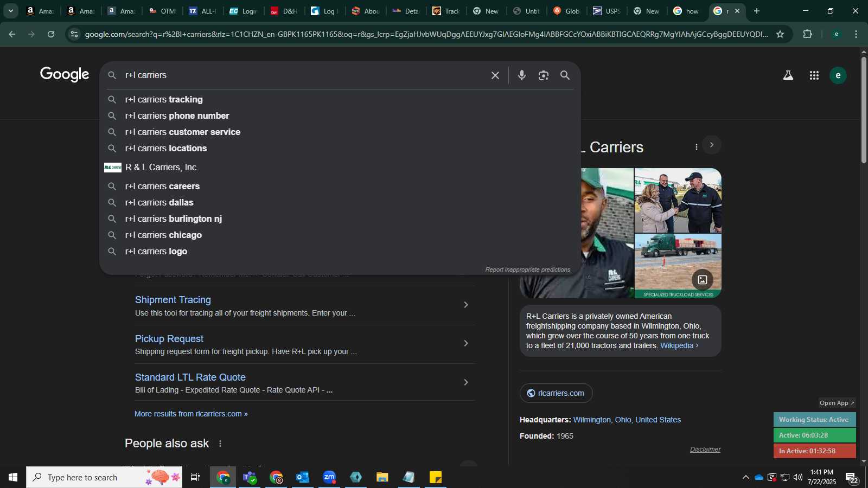Go back to previous page
Viewport: 868px width, 488px height.
(x=12, y=34)
